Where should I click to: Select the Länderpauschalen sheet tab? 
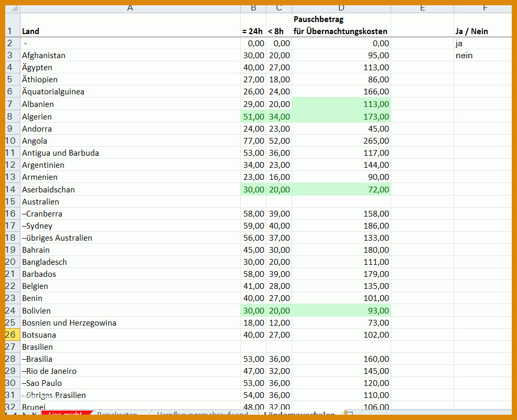coord(299,413)
